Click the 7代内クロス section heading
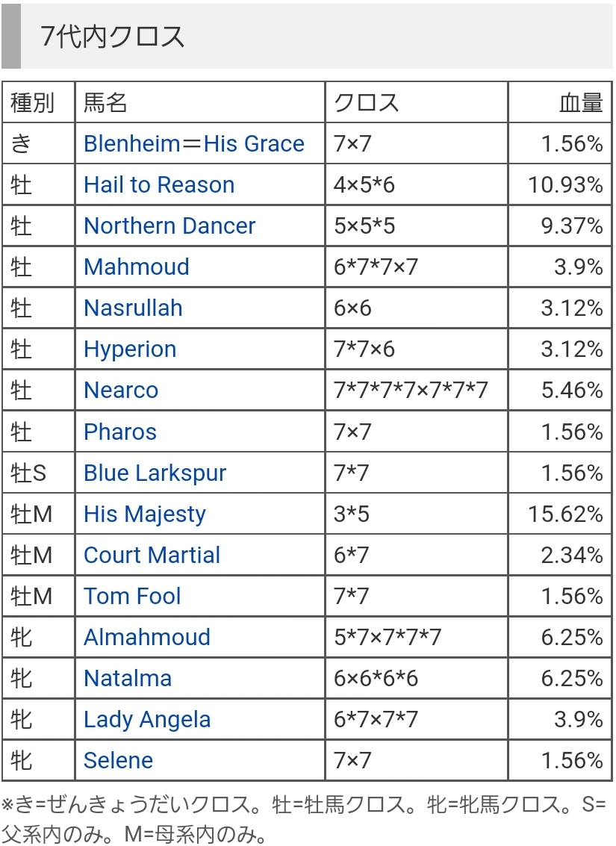Screen dimensions: 616x846 [113, 37]
